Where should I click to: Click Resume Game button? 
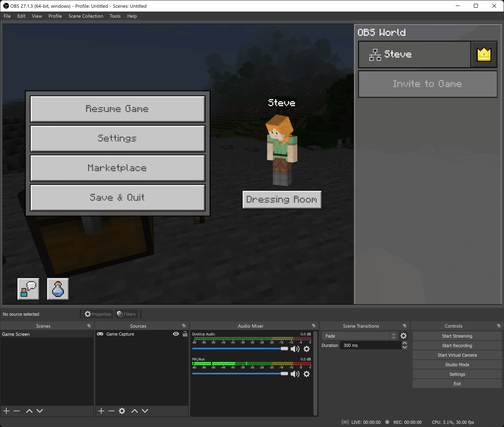(118, 109)
